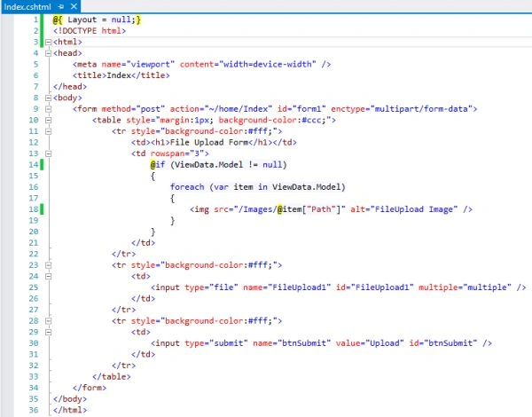Click the 'multipart/form-data' enctype value
This screenshot has height=417, width=532.
(x=421, y=109)
